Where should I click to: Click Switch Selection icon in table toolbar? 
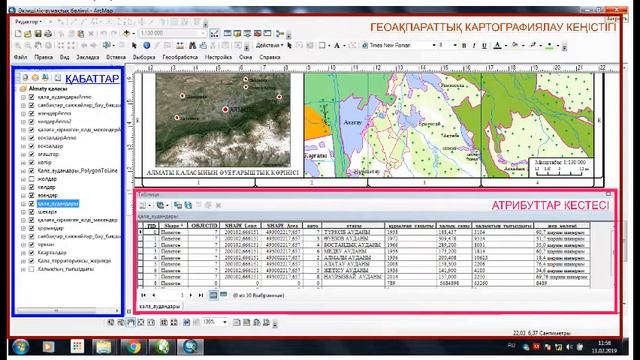click(x=188, y=205)
